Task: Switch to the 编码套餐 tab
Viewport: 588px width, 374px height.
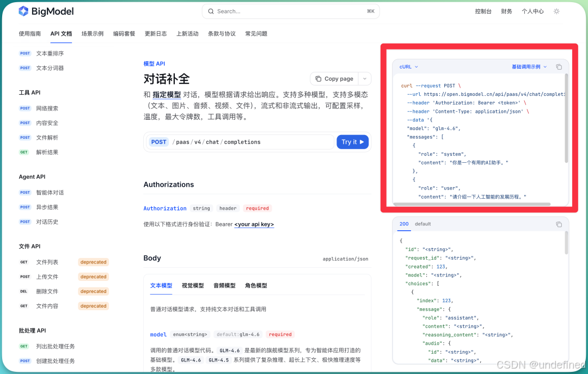Action: 124,34
